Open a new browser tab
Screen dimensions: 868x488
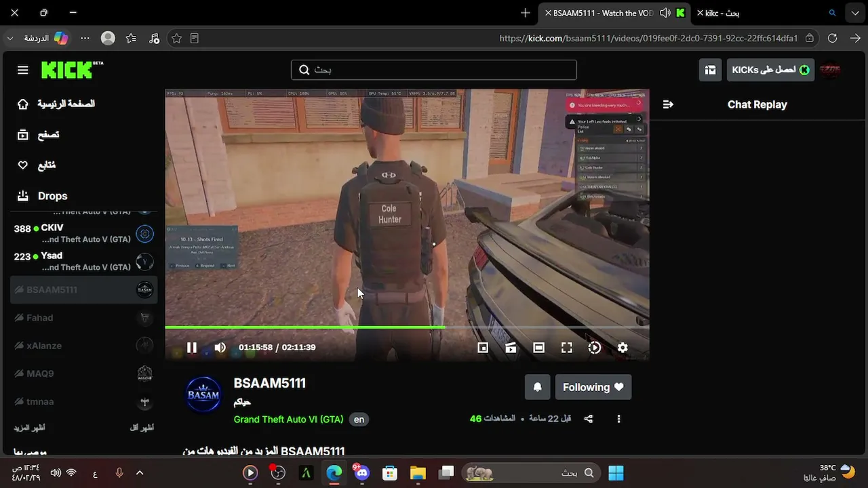coord(526,13)
